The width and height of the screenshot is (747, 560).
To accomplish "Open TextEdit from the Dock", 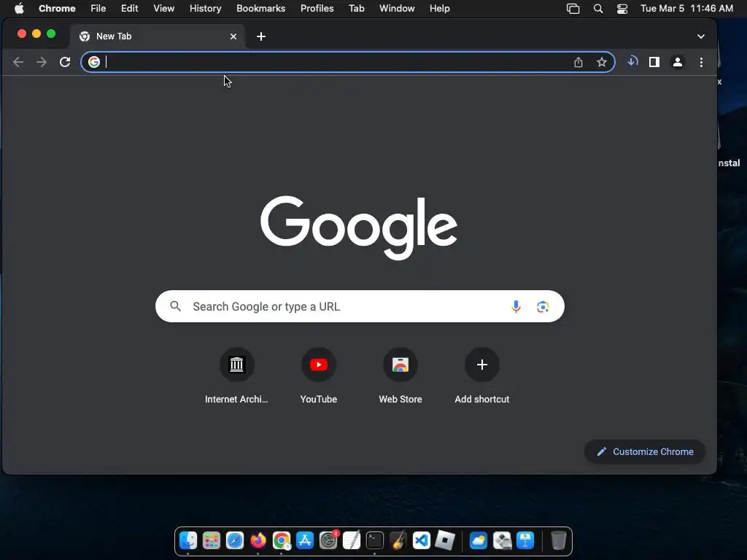I will click(352, 540).
